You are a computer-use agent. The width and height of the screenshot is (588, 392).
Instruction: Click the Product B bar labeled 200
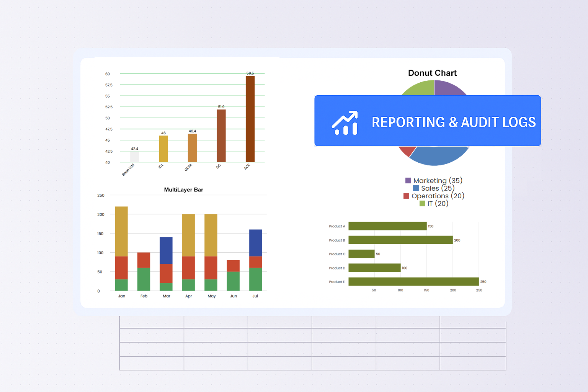pyautogui.click(x=400, y=240)
